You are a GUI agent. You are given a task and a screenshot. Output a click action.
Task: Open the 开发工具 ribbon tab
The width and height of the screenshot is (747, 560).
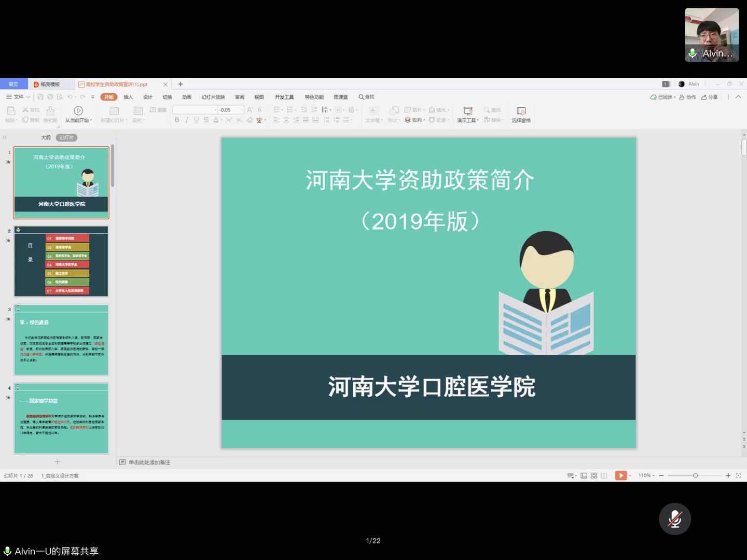pos(284,97)
